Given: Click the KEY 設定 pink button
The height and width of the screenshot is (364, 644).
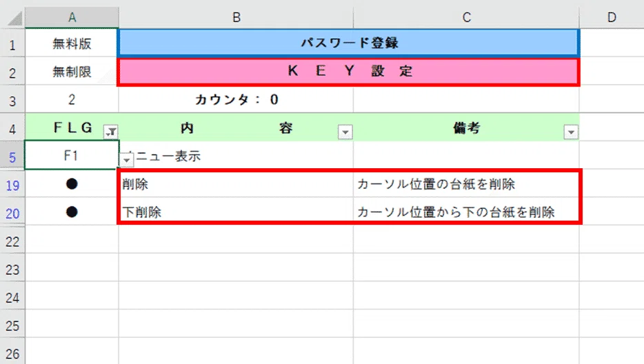Looking at the screenshot, I should [349, 72].
